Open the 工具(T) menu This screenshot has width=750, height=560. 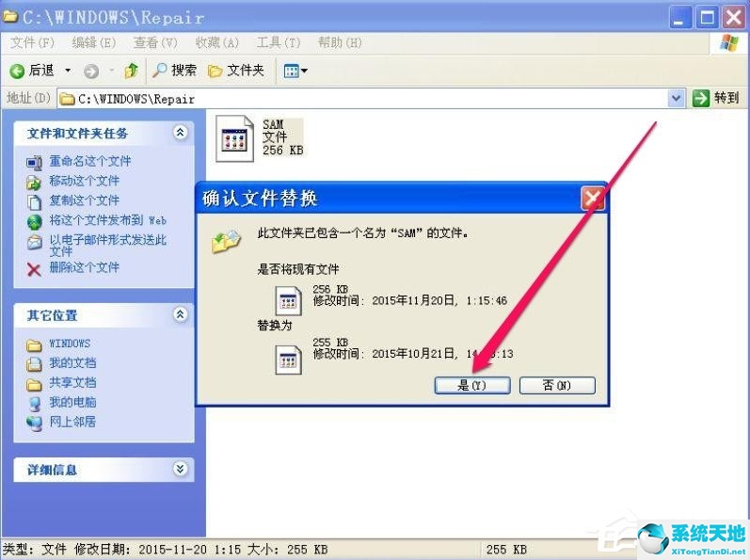tap(279, 43)
